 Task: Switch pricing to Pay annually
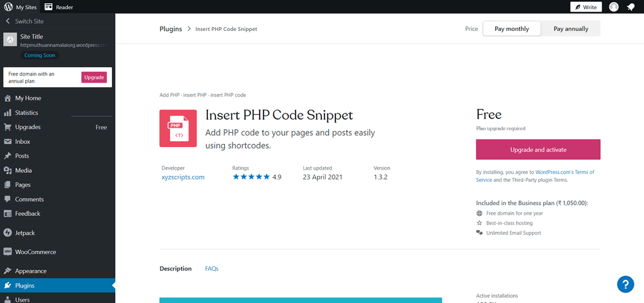tap(571, 29)
